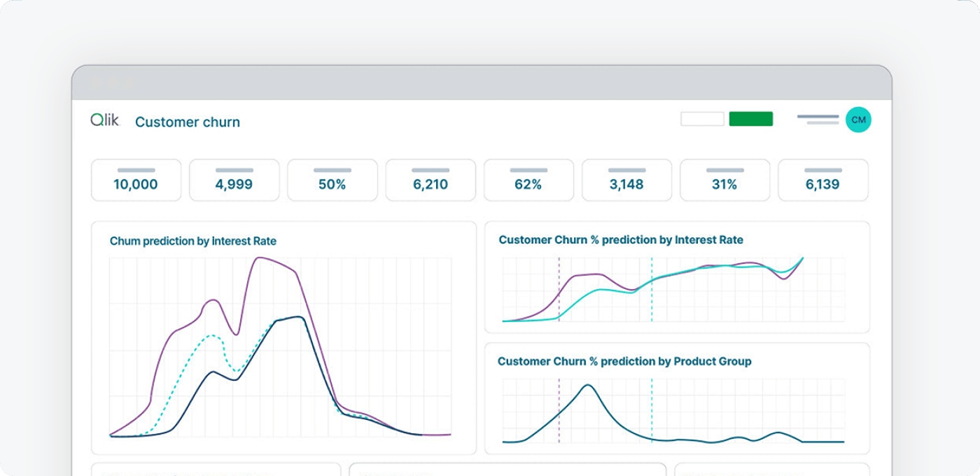Click the white button beside the green button
The width and height of the screenshot is (980, 476).
point(702,119)
